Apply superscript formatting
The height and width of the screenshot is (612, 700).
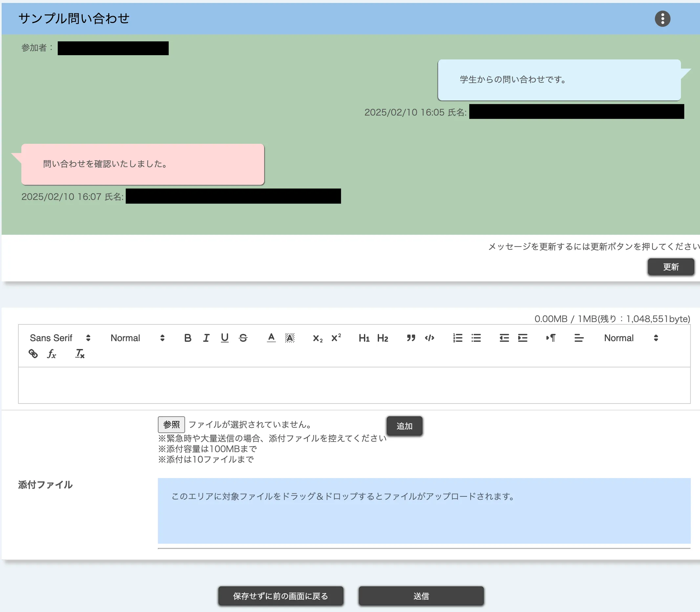pyautogui.click(x=336, y=338)
